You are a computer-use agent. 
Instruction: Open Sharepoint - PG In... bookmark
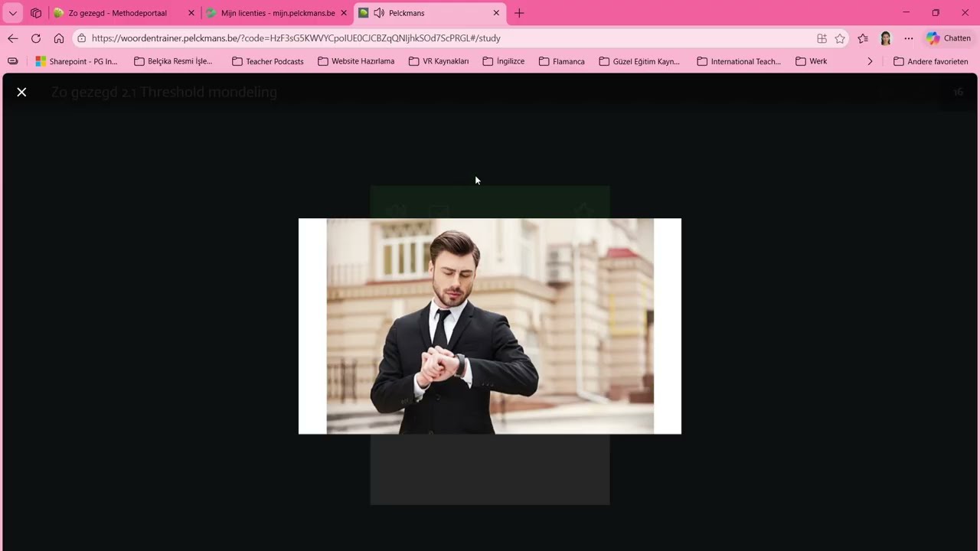pos(77,61)
